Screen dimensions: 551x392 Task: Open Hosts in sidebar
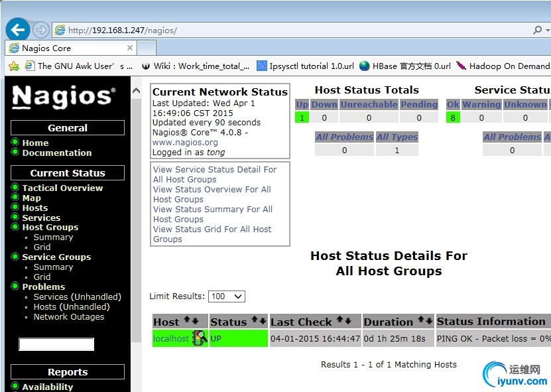click(x=35, y=208)
